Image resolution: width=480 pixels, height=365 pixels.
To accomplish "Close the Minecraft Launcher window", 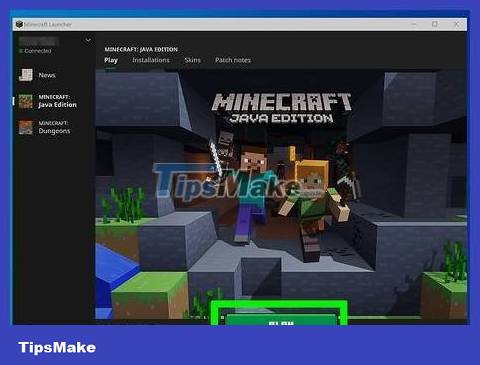I will click(456, 24).
